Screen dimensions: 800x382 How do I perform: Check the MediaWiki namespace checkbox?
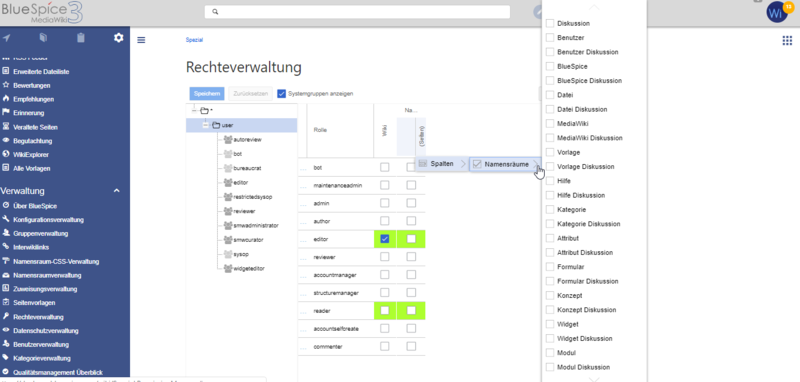coord(550,123)
